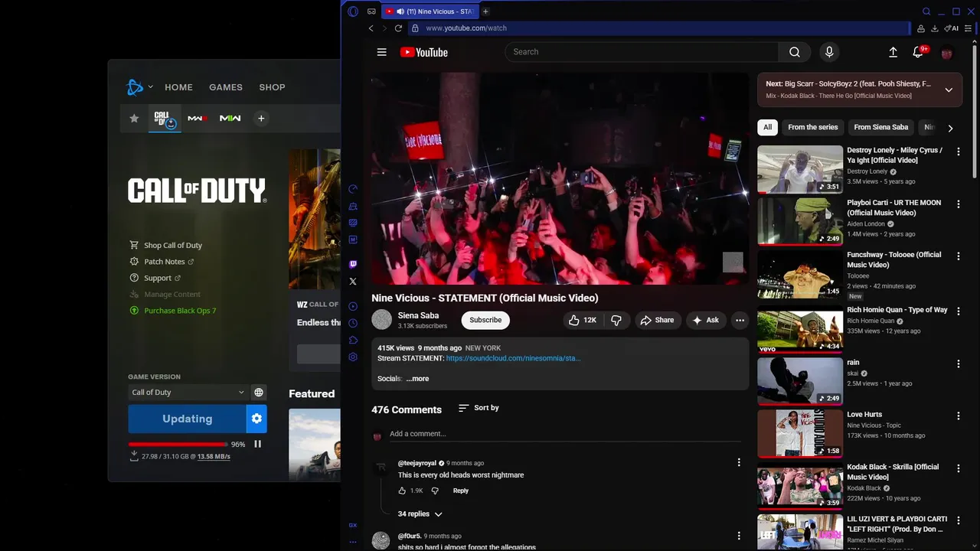Click the YouTube logo to go home

tap(423, 52)
